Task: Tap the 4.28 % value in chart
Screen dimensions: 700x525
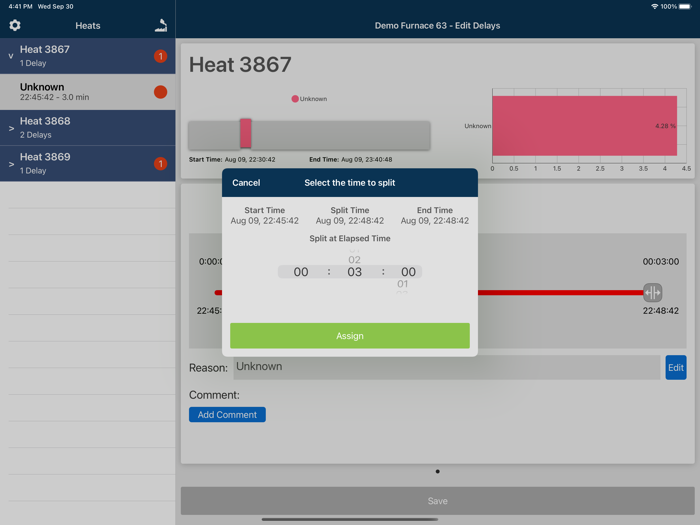Action: (x=665, y=126)
